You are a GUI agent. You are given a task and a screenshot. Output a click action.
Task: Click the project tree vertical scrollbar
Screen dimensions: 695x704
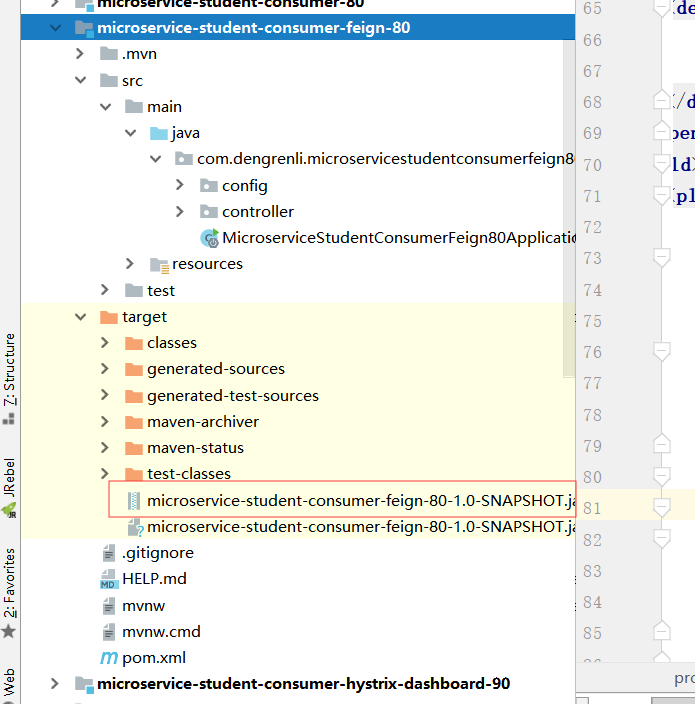pos(569,209)
